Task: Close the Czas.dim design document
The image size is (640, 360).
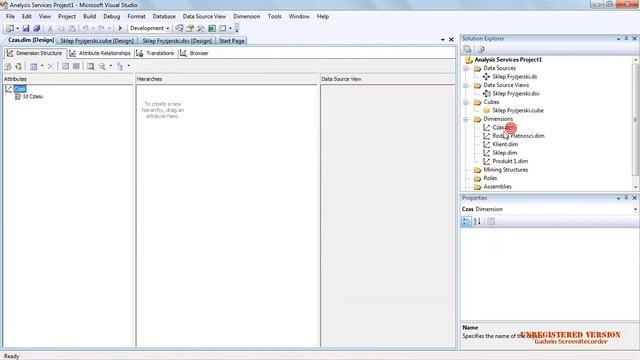Action: pos(451,40)
